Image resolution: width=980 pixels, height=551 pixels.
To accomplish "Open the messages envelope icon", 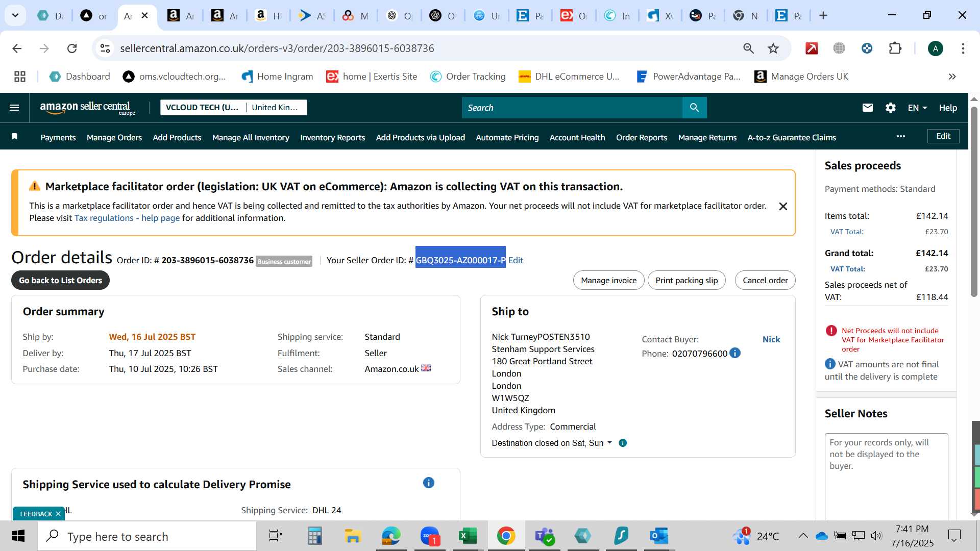I will click(867, 108).
